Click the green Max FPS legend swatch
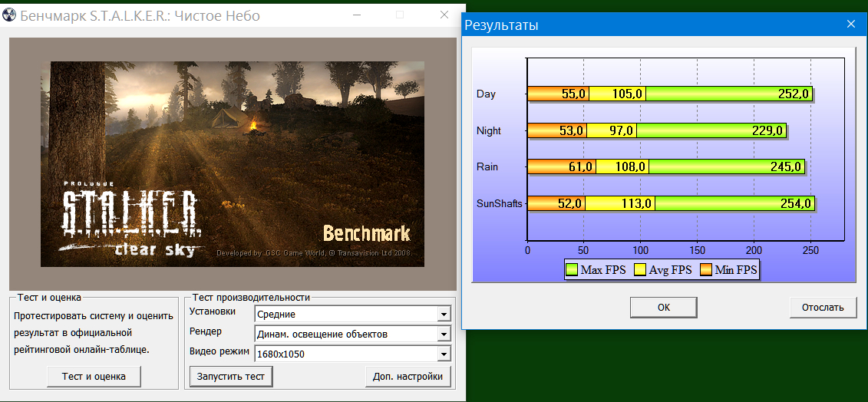Screen dimensions: 868x402 pyautogui.click(x=572, y=270)
